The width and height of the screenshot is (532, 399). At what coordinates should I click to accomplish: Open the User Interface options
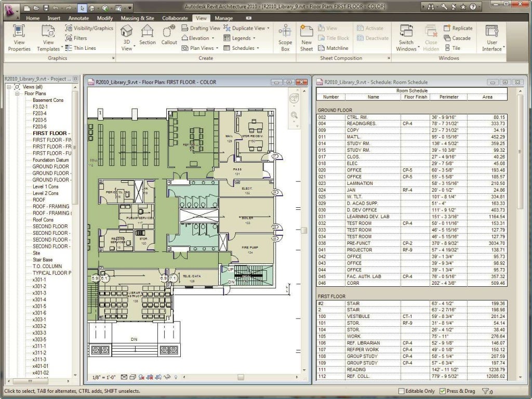click(492, 38)
